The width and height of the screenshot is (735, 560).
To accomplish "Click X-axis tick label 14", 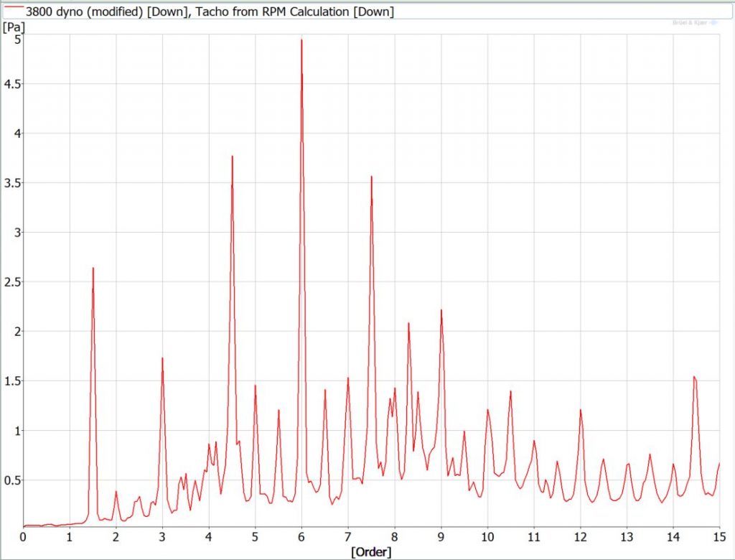I will (673, 537).
